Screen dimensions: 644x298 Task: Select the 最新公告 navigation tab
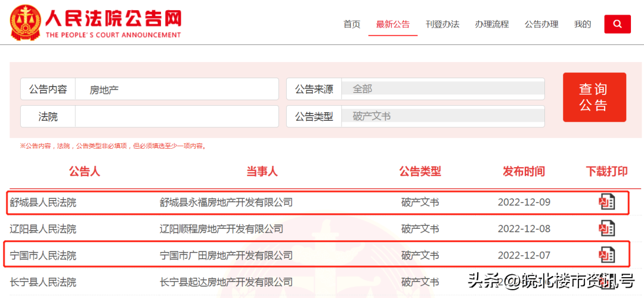click(x=392, y=24)
